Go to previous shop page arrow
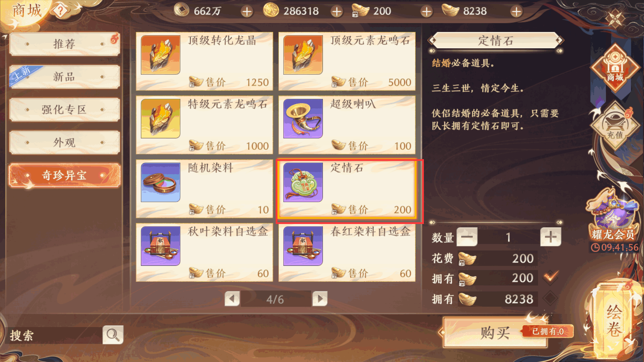 coord(232,299)
